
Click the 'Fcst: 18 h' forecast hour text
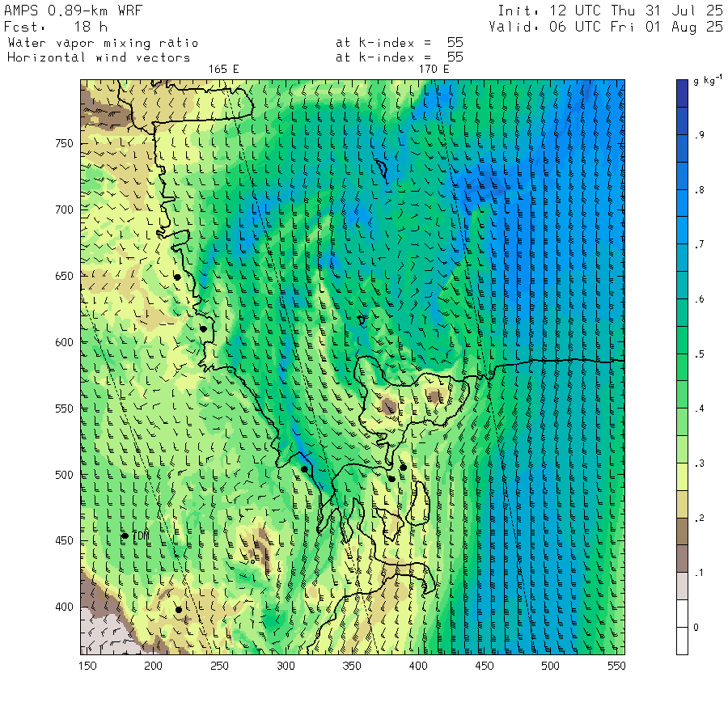tap(56, 27)
